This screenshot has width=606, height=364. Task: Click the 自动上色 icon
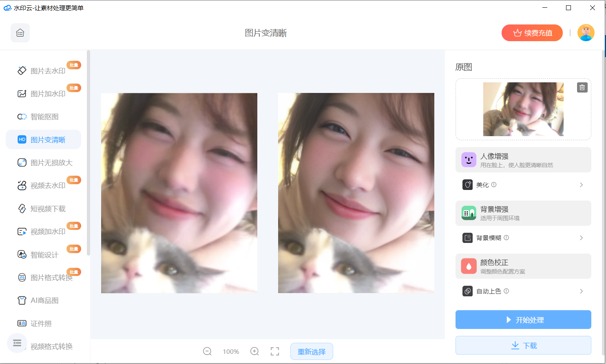pyautogui.click(x=468, y=291)
